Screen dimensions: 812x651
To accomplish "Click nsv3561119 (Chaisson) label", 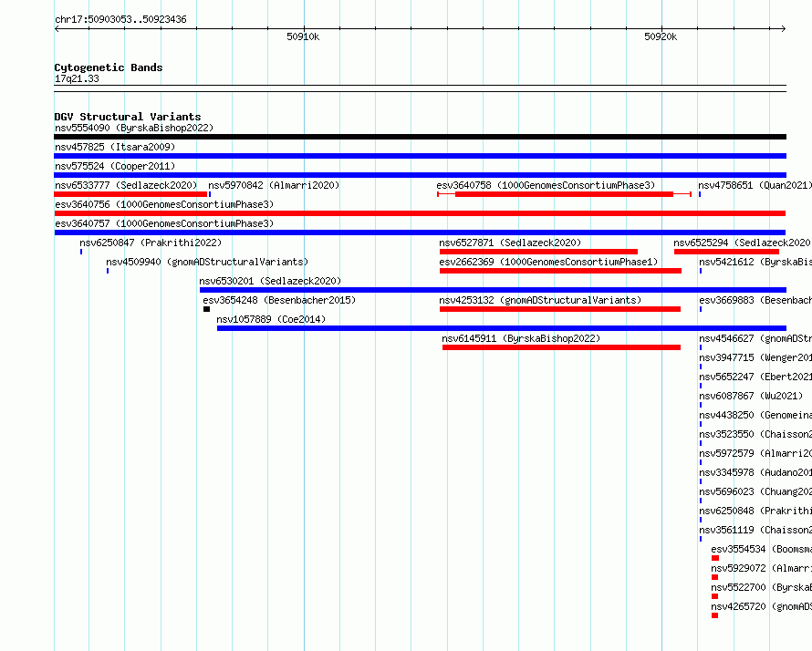I will point(755,530).
